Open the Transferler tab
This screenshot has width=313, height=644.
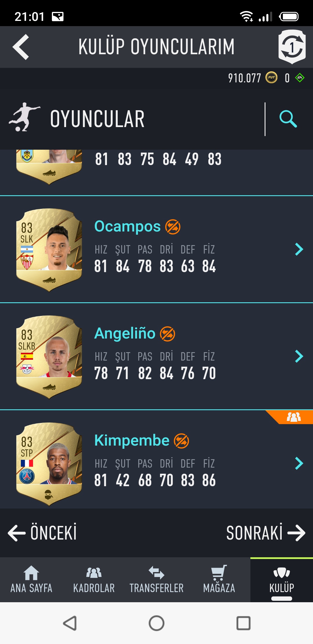point(156,580)
